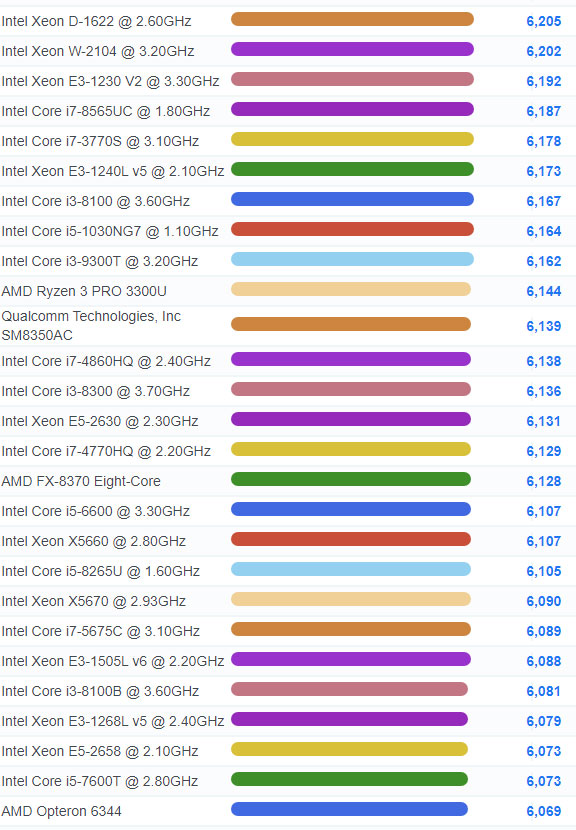The height and width of the screenshot is (830, 576).
Task: Click the light blue bar for Core i5-8265U
Action: tap(351, 569)
